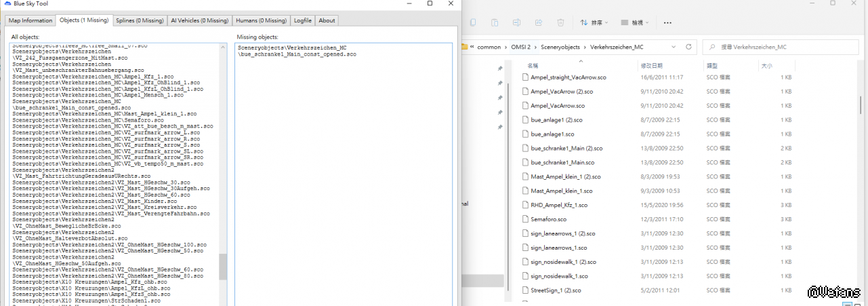Viewport: 868px width, 306px height.
Task: Switch to the Humans (0 Missing) tab
Action: (x=262, y=20)
